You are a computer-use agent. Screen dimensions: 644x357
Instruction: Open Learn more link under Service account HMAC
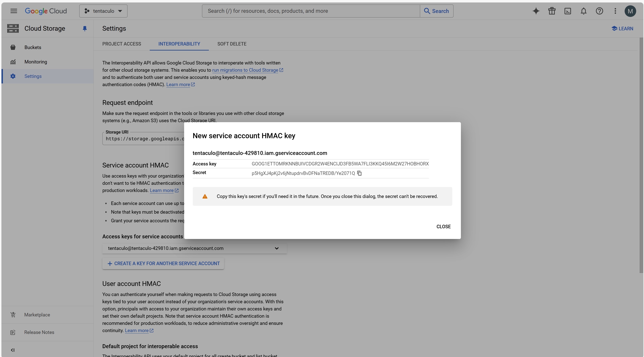(x=164, y=191)
